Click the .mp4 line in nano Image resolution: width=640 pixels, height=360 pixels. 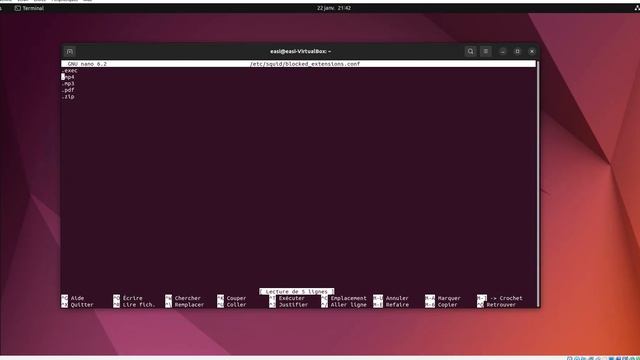coord(68,77)
